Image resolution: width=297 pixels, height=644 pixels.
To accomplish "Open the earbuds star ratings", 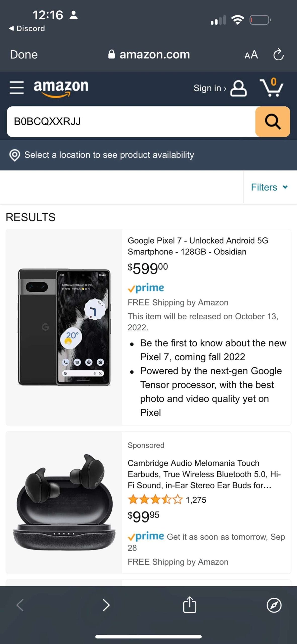I will (x=155, y=500).
